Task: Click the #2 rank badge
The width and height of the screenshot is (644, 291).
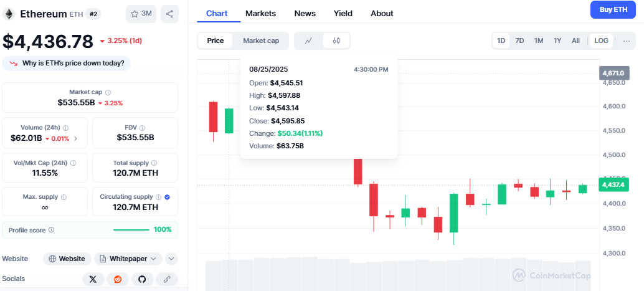Action: click(x=93, y=14)
